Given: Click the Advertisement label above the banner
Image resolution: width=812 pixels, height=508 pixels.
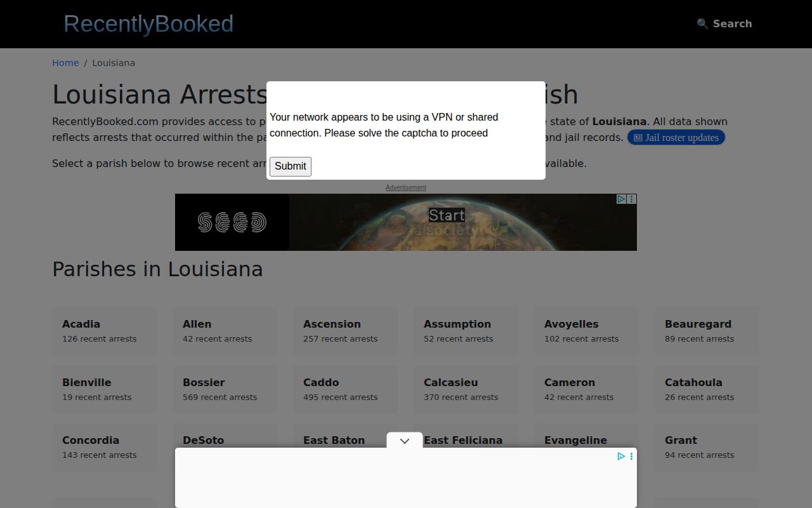Looking at the screenshot, I should (x=406, y=187).
